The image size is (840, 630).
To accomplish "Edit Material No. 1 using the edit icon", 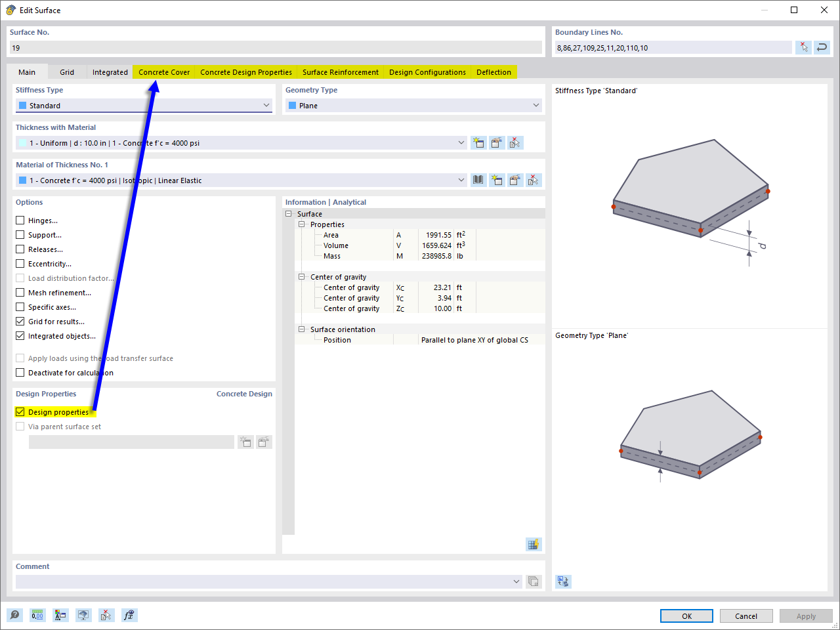I will coord(515,180).
